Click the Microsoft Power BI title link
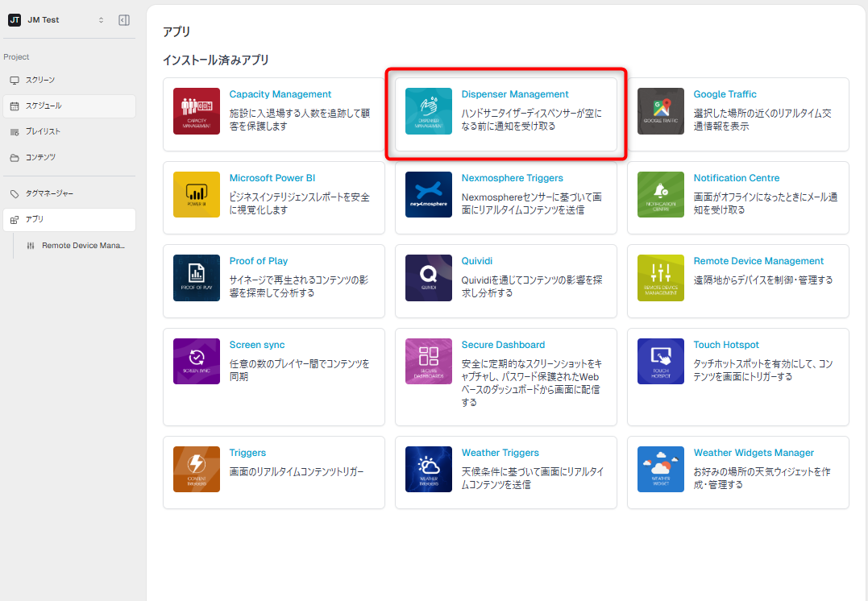868x601 pixels. [x=272, y=178]
